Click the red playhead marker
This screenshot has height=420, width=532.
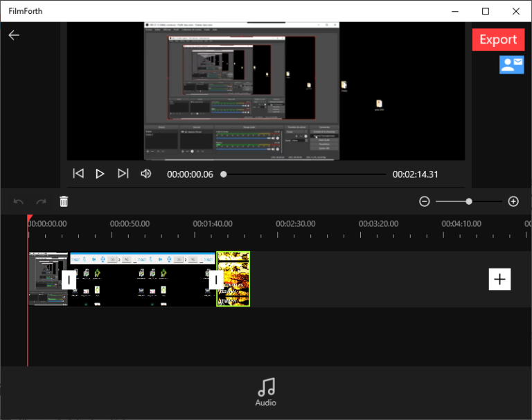click(30, 218)
